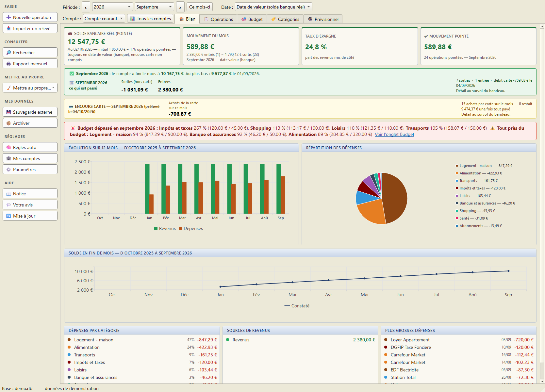Click the import icon of Importer un relevé

[8, 28]
